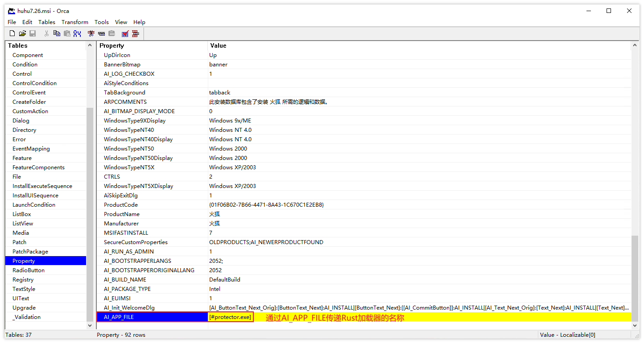Select the CustomAction table in the list
The image size is (644, 343).
pyautogui.click(x=30, y=111)
